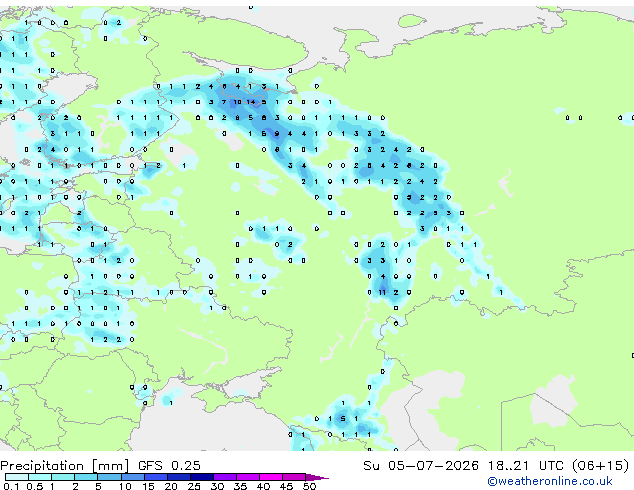Click the legend label '15'
The image size is (634, 490).
tap(148, 486)
